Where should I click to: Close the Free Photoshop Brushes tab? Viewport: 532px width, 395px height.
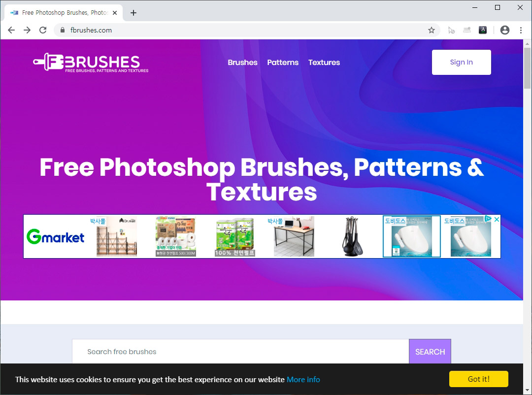pyautogui.click(x=115, y=13)
